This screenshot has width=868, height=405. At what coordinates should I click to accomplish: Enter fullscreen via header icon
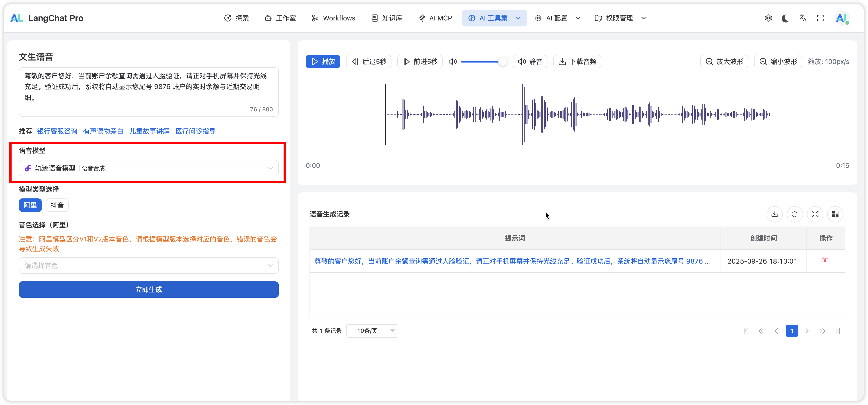(820, 18)
